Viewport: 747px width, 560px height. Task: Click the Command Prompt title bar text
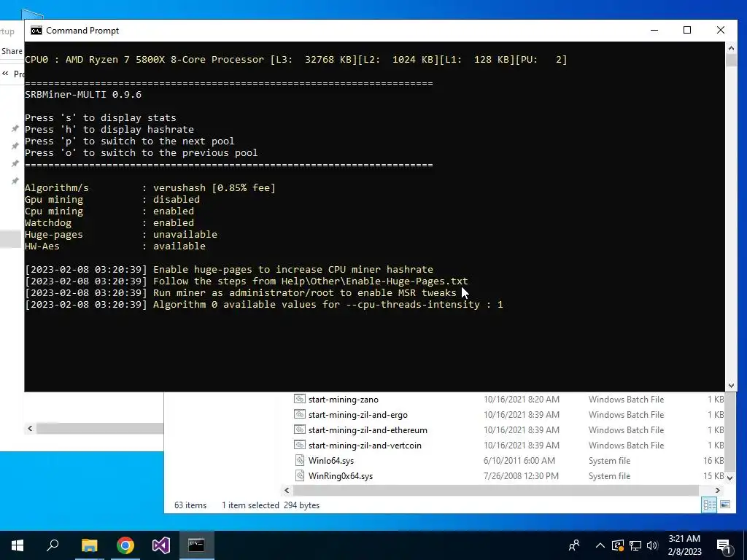click(82, 31)
